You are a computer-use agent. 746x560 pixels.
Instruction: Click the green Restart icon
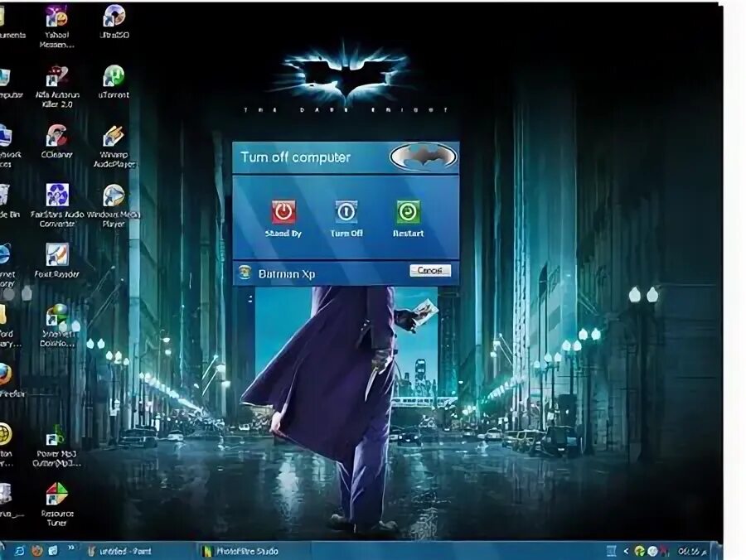point(408,211)
